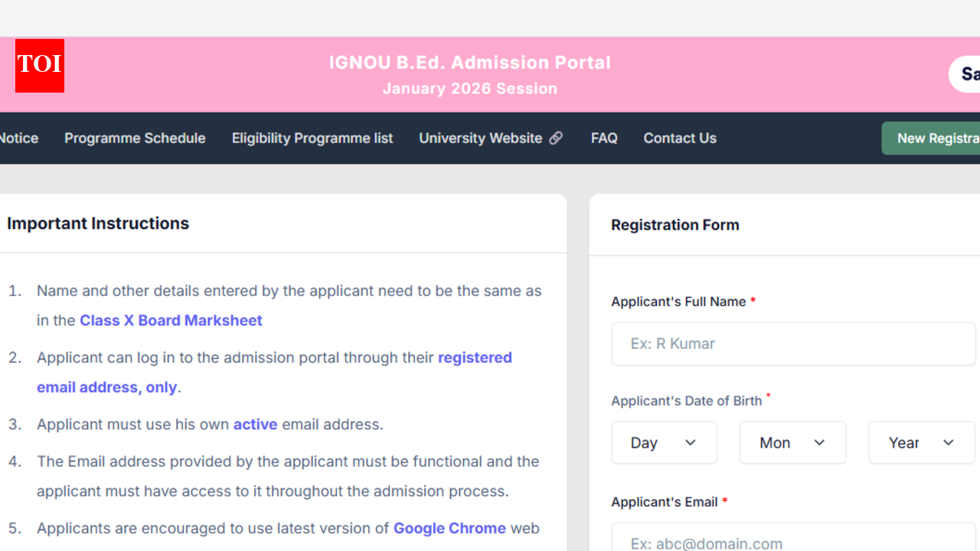Open the Mon dropdown selector
The image size is (980, 551).
pyautogui.click(x=792, y=442)
